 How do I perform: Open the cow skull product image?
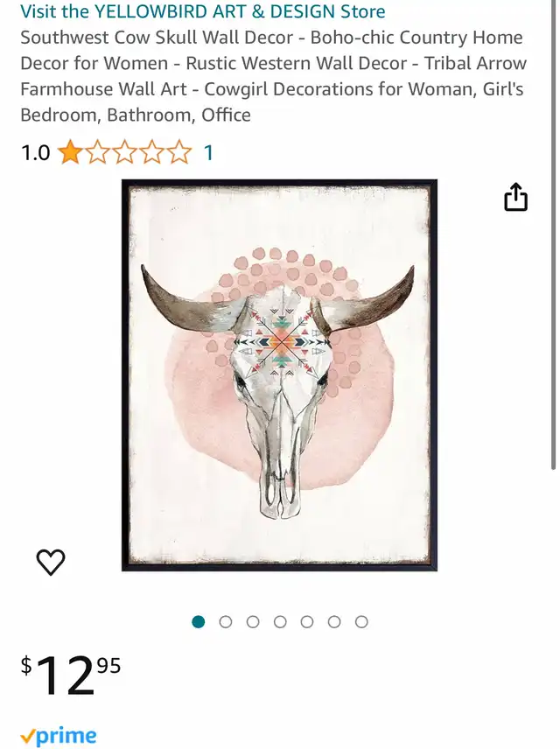pos(279,375)
